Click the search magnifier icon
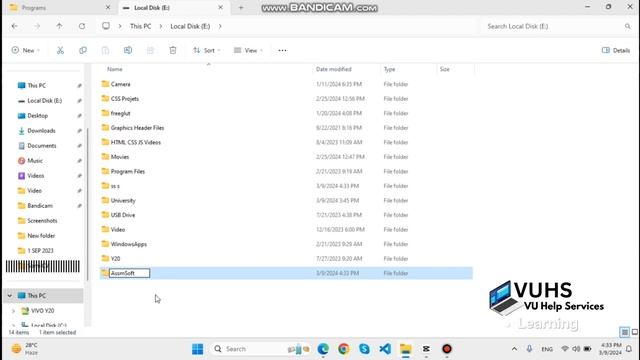The image size is (640, 360). (627, 26)
